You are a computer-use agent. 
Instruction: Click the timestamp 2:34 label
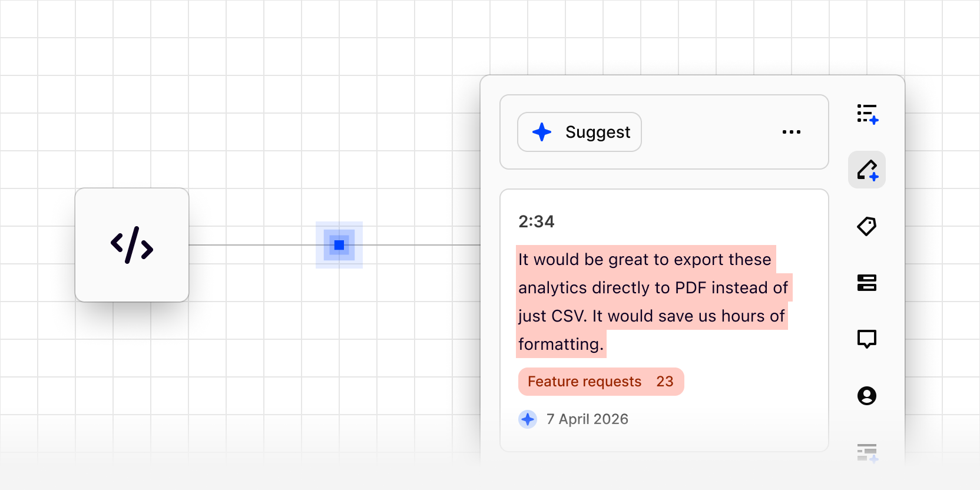click(536, 221)
